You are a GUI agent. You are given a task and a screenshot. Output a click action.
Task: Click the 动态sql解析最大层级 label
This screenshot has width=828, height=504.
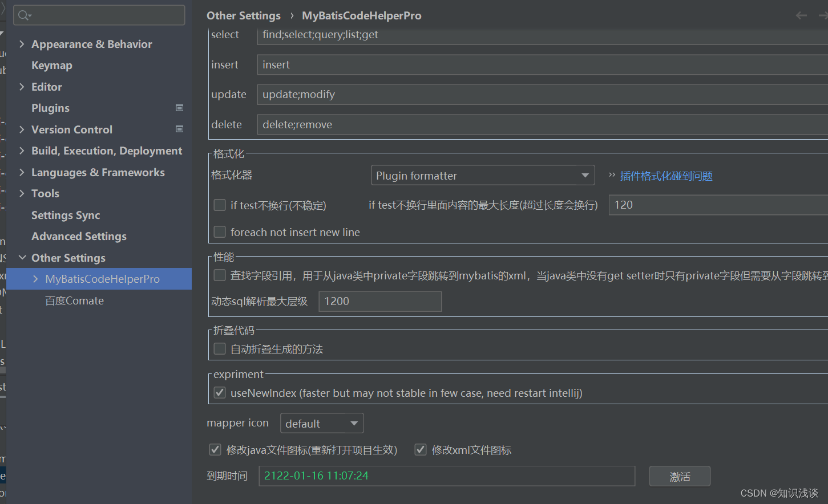[x=260, y=301]
